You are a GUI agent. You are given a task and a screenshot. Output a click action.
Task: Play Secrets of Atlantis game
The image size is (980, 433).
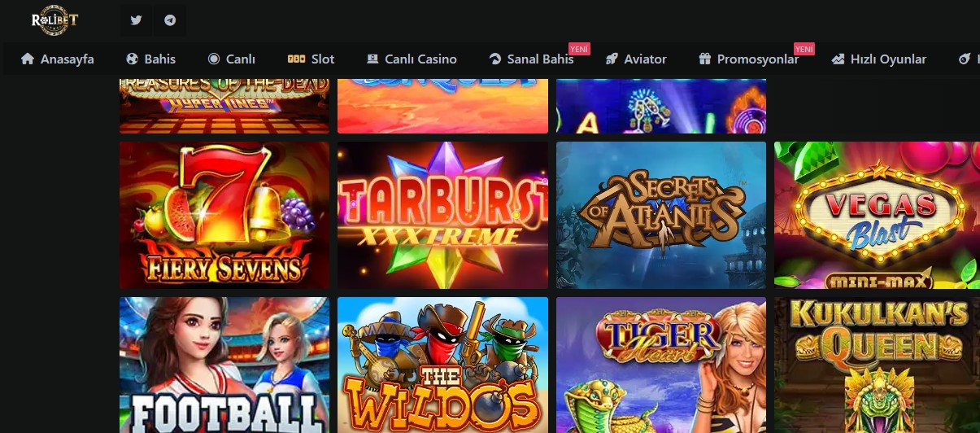click(661, 216)
